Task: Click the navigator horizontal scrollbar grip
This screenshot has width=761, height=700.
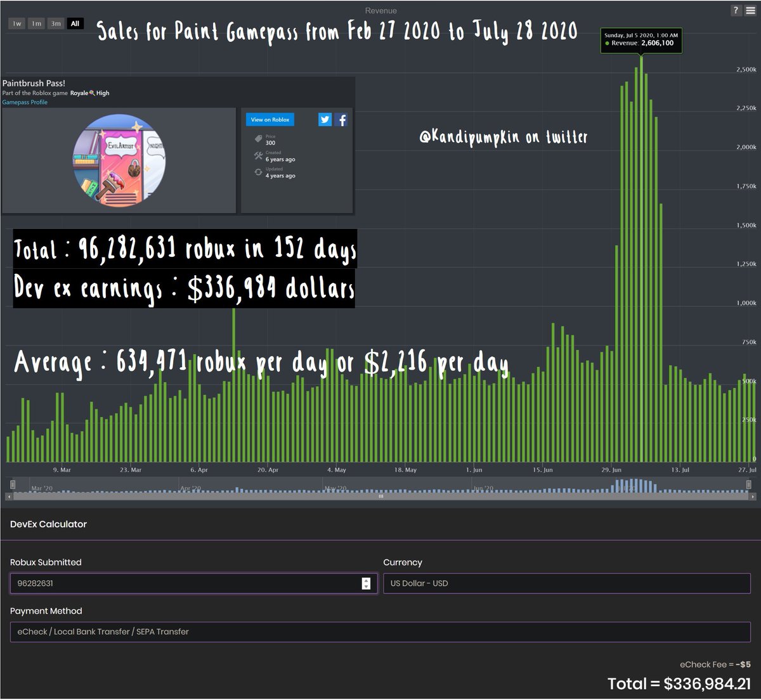Action: (x=381, y=496)
